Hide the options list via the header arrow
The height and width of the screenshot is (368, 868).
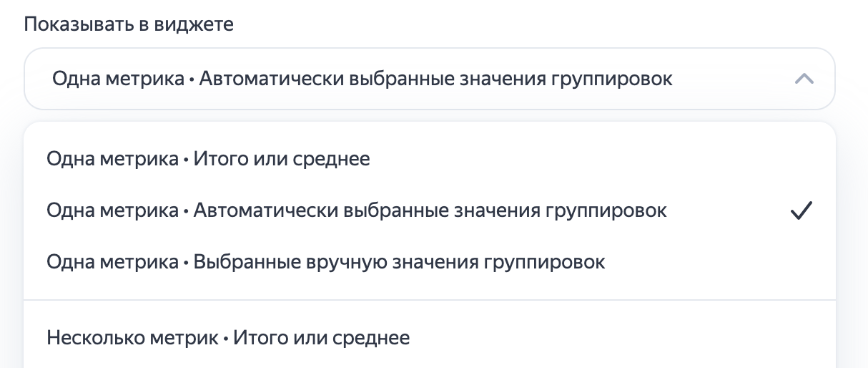804,79
